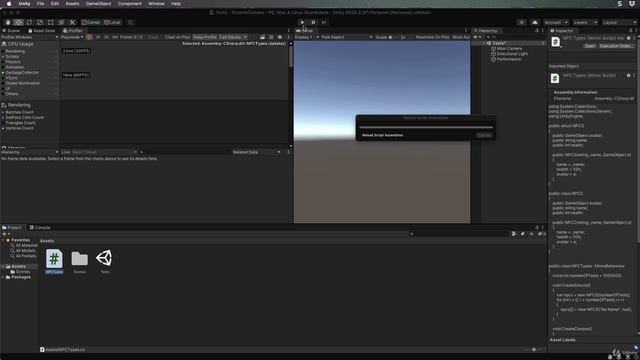
Task: Toggle the profiler Record button
Action: pos(89,37)
